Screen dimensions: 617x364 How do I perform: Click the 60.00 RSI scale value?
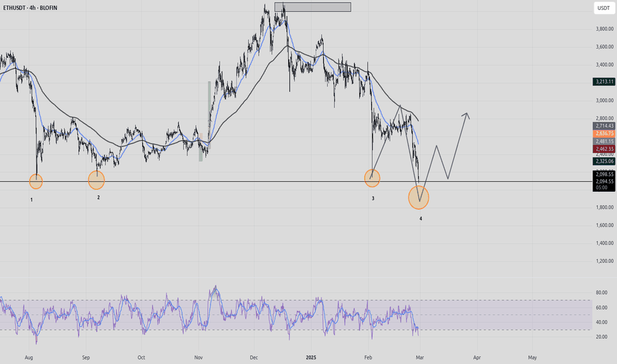pos(601,308)
